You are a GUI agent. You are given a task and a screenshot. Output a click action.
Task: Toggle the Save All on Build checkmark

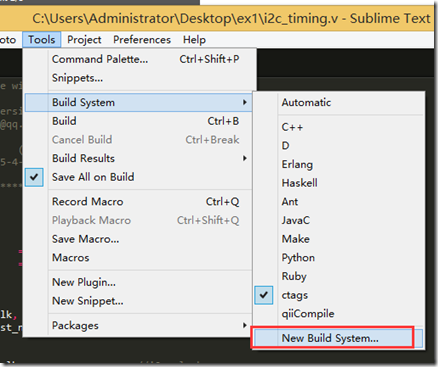[x=34, y=177]
